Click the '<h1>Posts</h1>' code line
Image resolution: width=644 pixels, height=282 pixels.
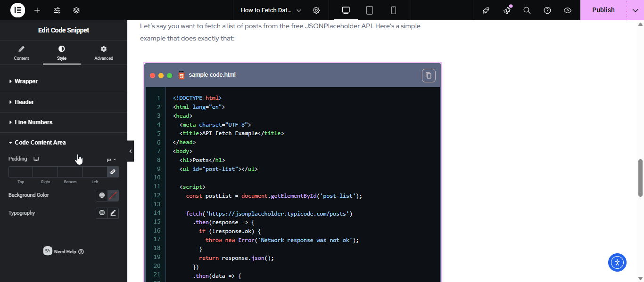(202, 160)
